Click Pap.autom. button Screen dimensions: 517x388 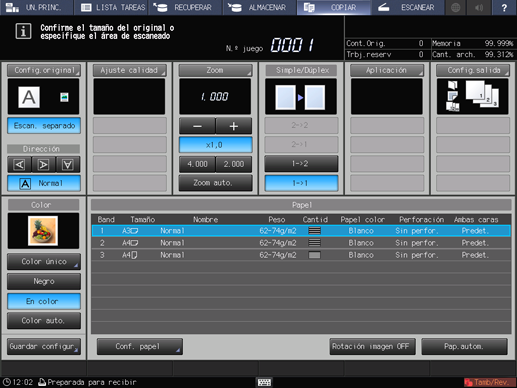point(464,347)
